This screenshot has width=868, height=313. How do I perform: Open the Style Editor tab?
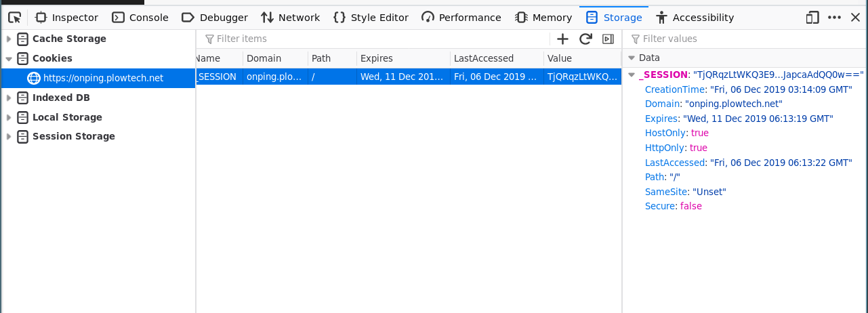pos(371,18)
